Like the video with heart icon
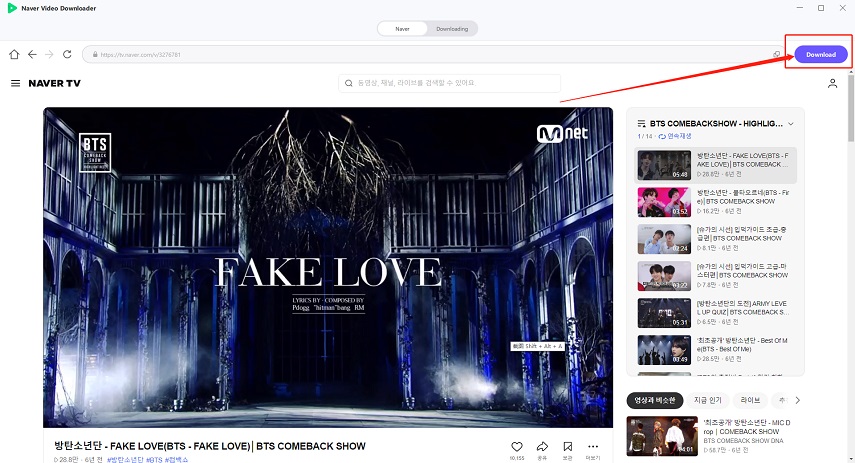855x463 pixels. click(x=517, y=447)
